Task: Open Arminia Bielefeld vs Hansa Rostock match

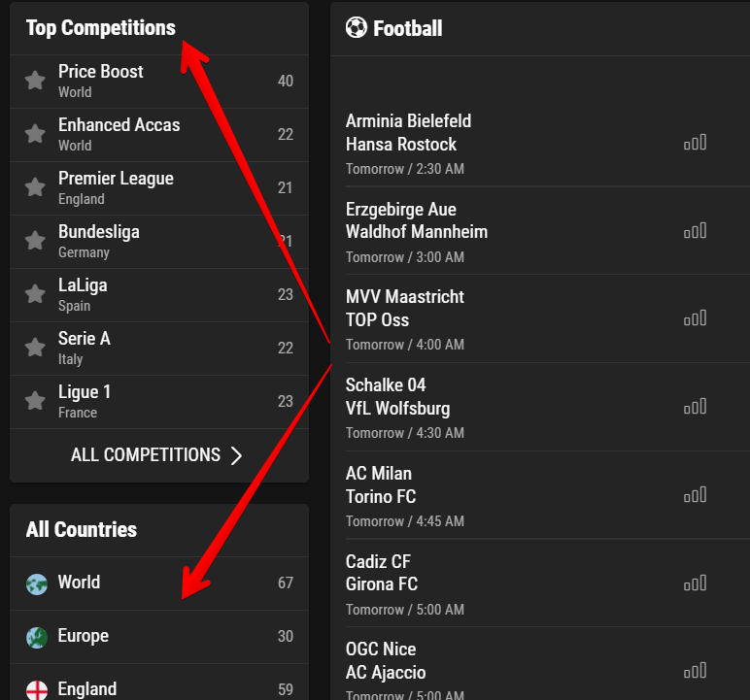Action: pyautogui.click(x=548, y=144)
